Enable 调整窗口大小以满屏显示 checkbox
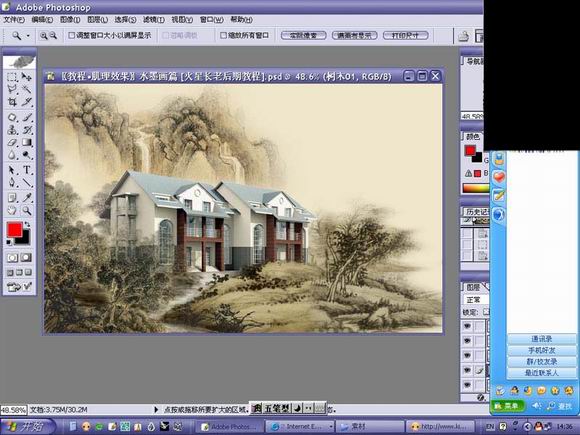Viewport: 580px width, 435px height. pos(72,36)
